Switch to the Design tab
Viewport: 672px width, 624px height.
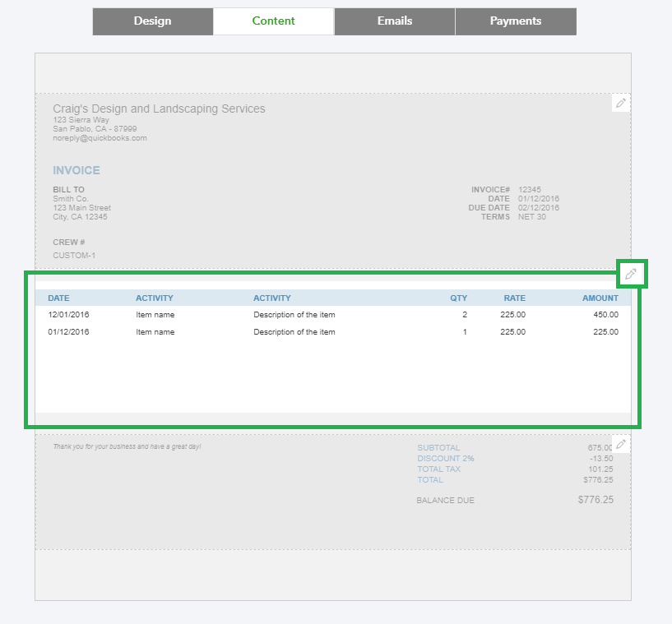(x=152, y=21)
